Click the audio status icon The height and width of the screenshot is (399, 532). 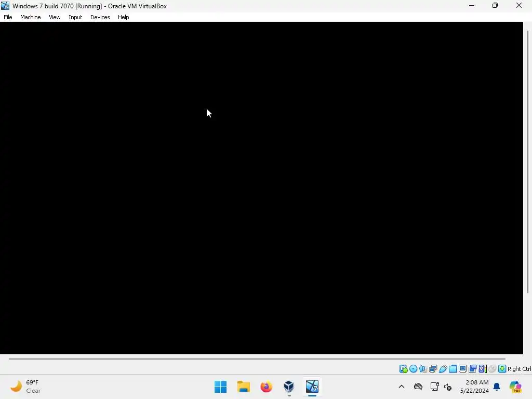pyautogui.click(x=423, y=369)
